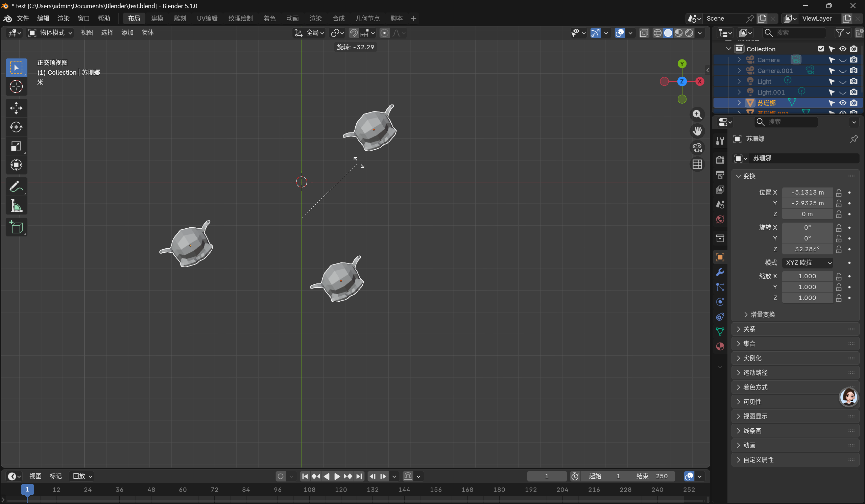Open the 文件 menu
Screen dimensions: 865x504
click(x=23, y=18)
